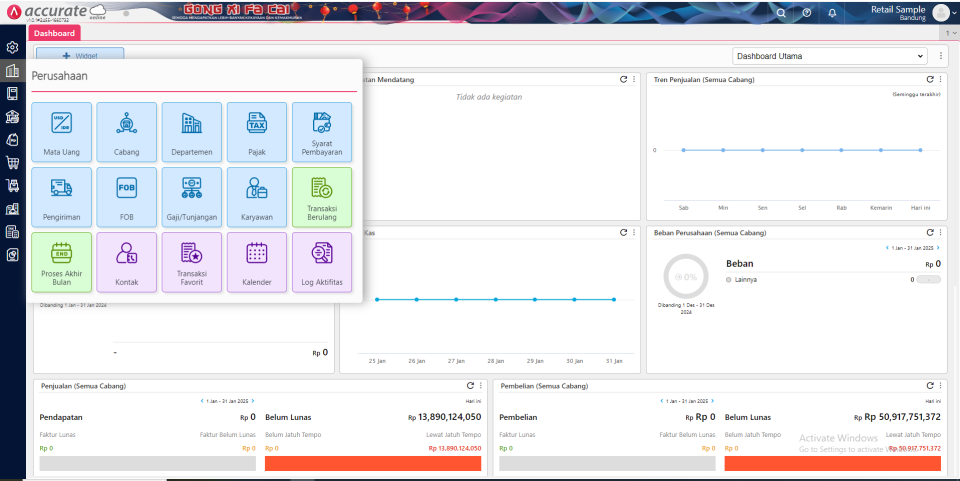The height and width of the screenshot is (481, 960).
Task: Open the Log Aktifitas tile
Action: click(x=322, y=262)
